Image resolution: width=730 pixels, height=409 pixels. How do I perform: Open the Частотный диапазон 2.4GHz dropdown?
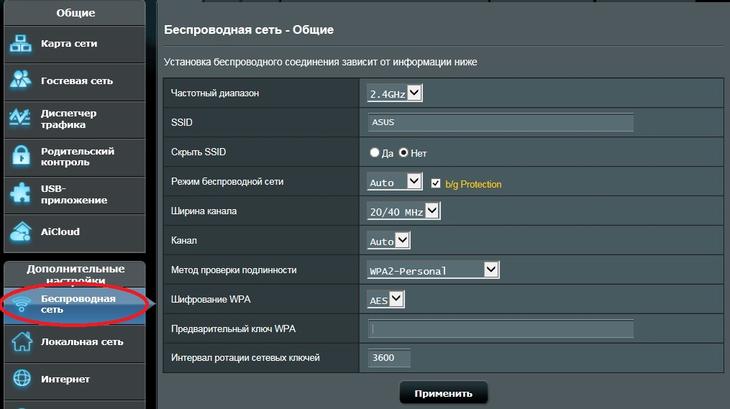pos(394,93)
